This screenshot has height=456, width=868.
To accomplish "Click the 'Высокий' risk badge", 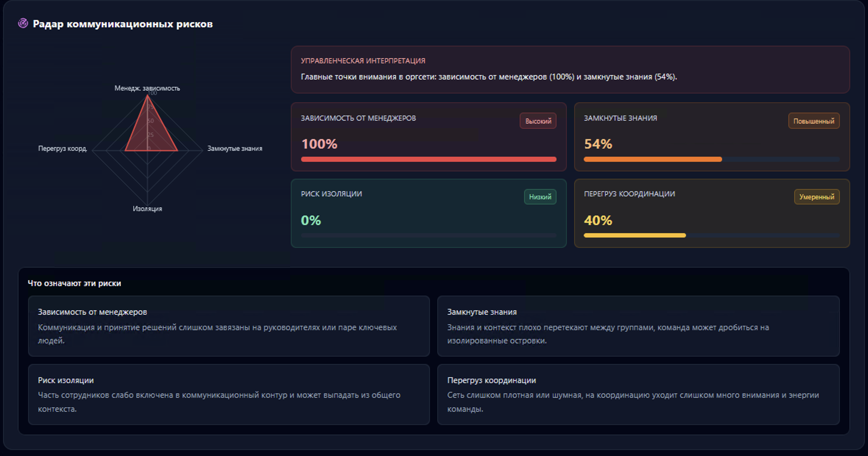I will point(538,121).
